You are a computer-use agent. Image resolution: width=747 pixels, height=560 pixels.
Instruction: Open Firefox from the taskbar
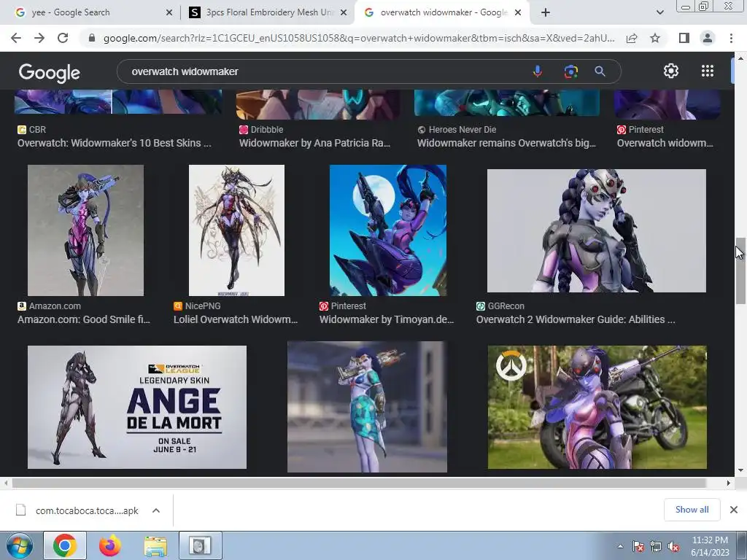[x=110, y=545]
